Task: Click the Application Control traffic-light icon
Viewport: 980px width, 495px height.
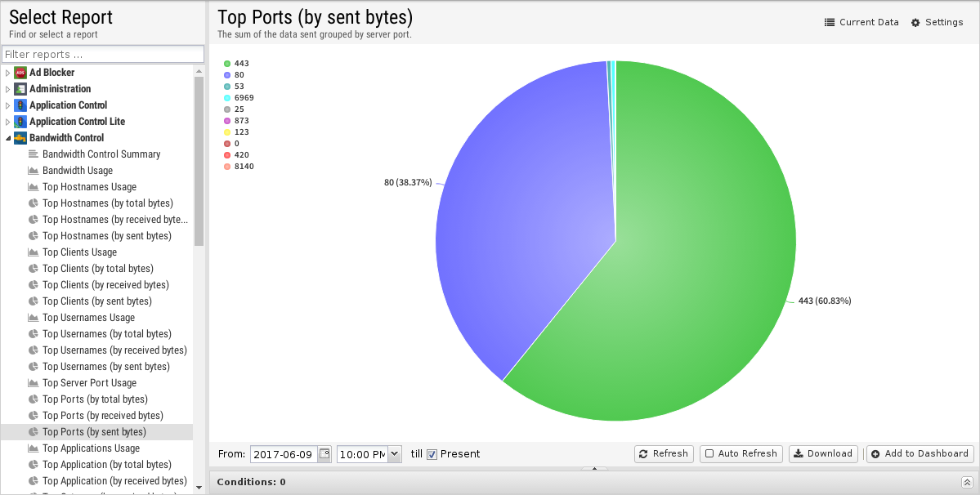Action: pos(20,105)
